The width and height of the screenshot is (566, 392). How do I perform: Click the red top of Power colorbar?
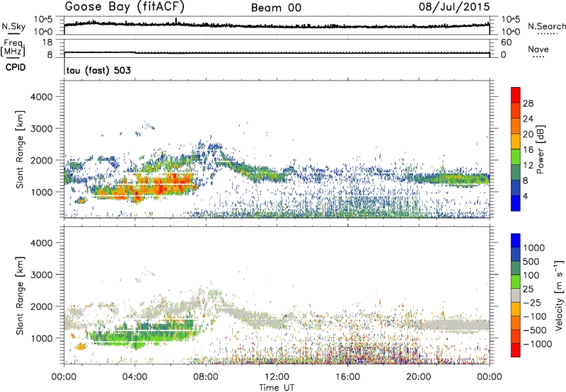tap(516, 93)
